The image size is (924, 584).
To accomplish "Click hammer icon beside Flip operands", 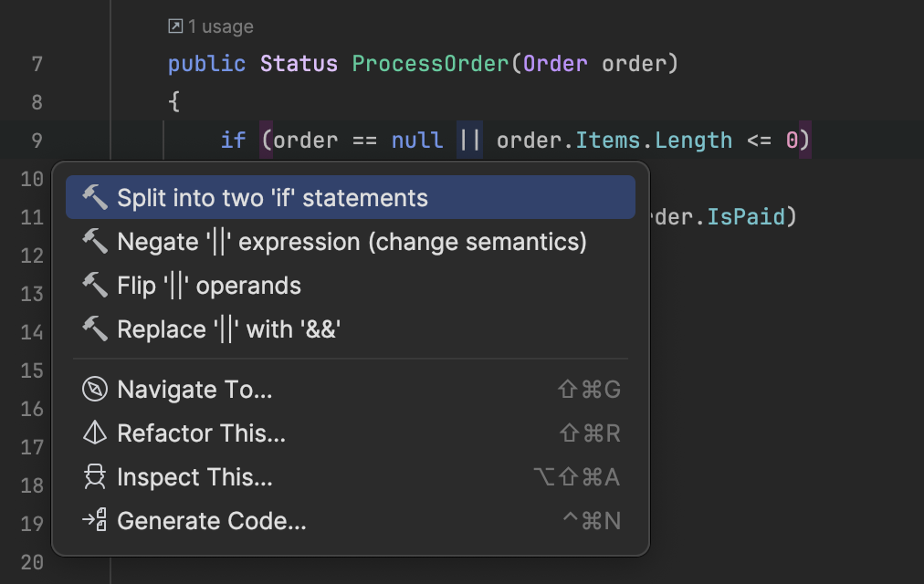I will pos(95,285).
